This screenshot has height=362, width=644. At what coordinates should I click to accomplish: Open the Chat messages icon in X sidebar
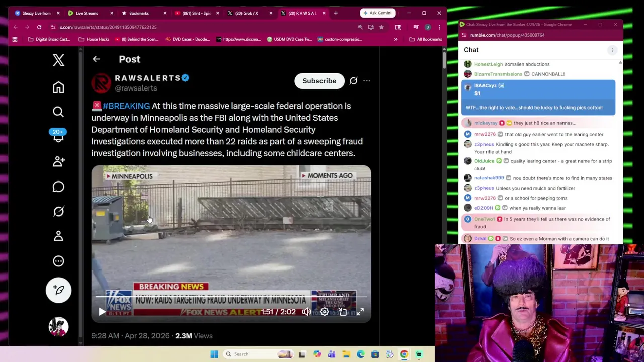(58, 187)
